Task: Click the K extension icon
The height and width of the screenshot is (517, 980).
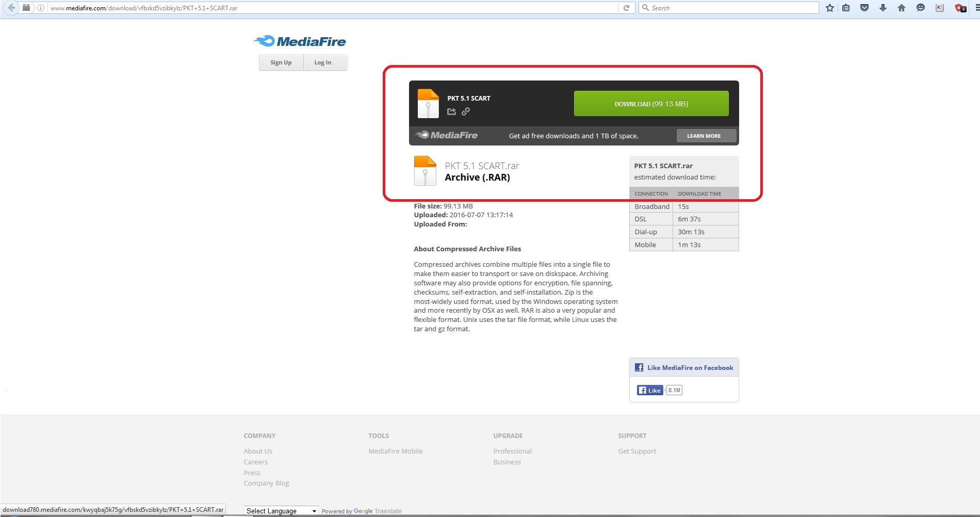Action: point(940,8)
